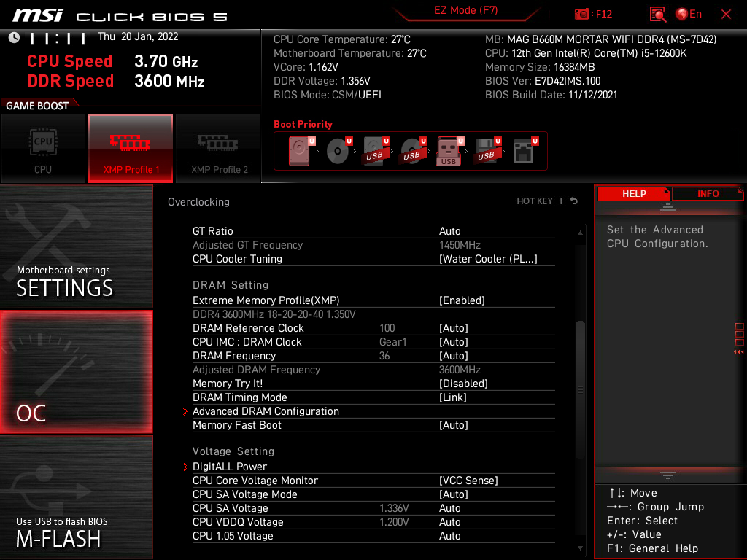Viewport: 747px width, 560px height.
Task: Close the BIOS with the X button
Action: [x=726, y=15]
